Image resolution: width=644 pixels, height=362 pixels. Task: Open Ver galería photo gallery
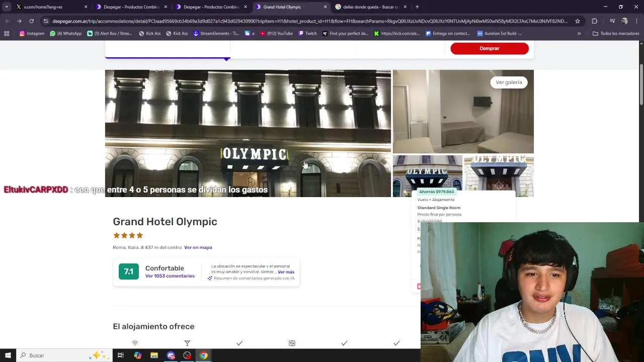509,82
